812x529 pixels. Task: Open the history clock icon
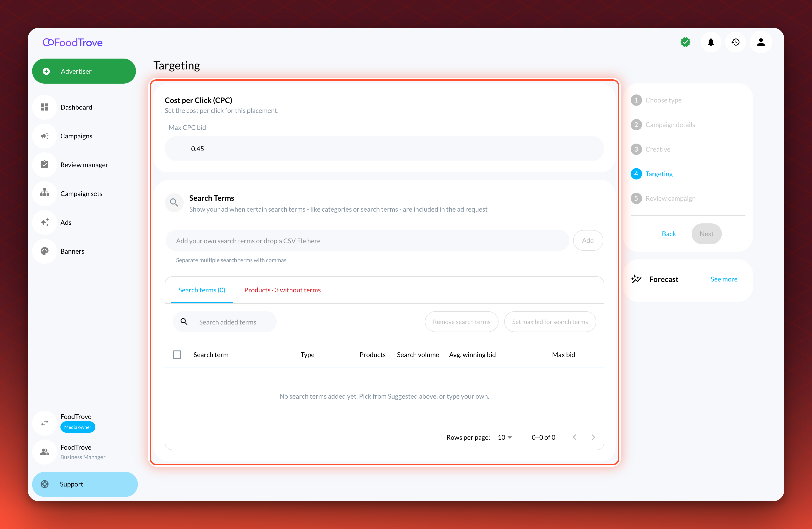click(x=736, y=42)
